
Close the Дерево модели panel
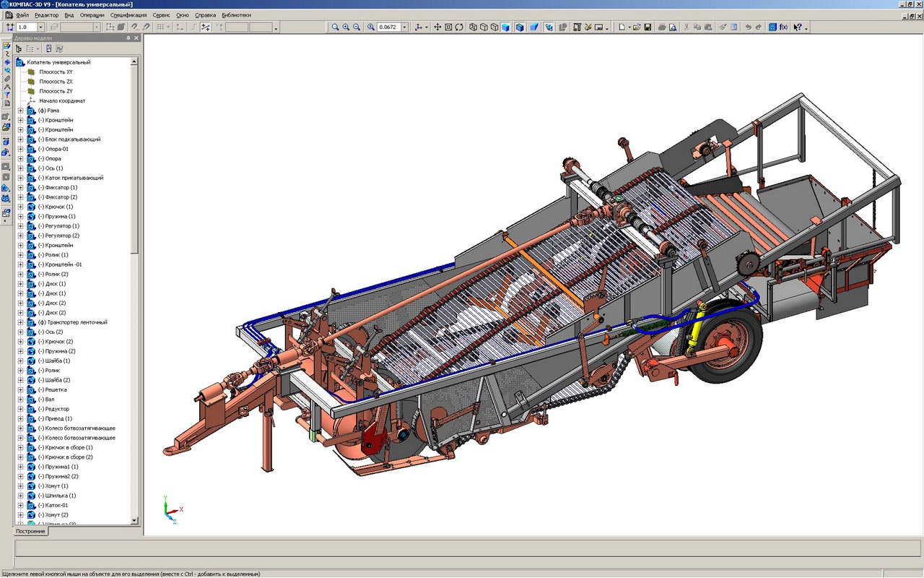tap(136, 38)
